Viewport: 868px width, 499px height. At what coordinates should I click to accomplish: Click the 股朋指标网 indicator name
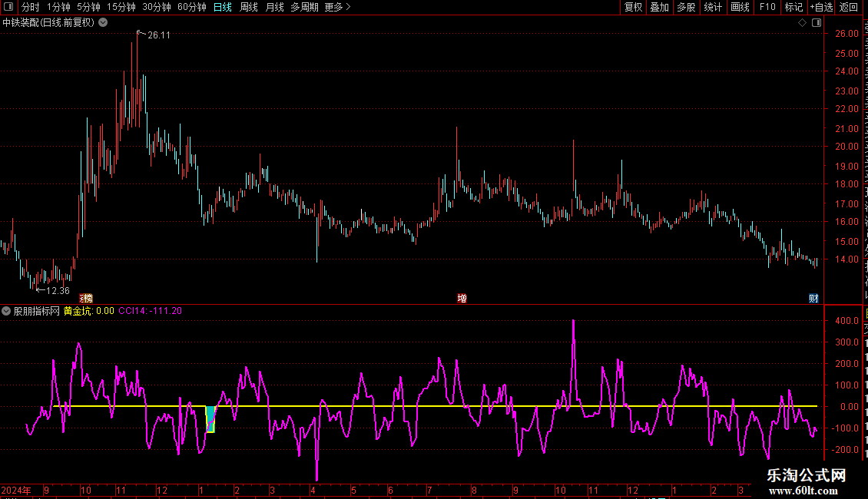click(x=37, y=311)
